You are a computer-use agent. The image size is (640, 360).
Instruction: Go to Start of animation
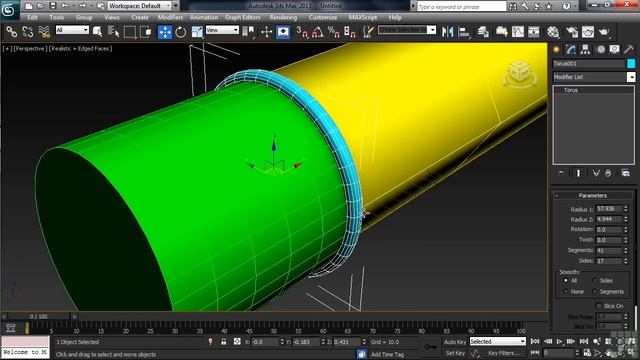coord(535,341)
